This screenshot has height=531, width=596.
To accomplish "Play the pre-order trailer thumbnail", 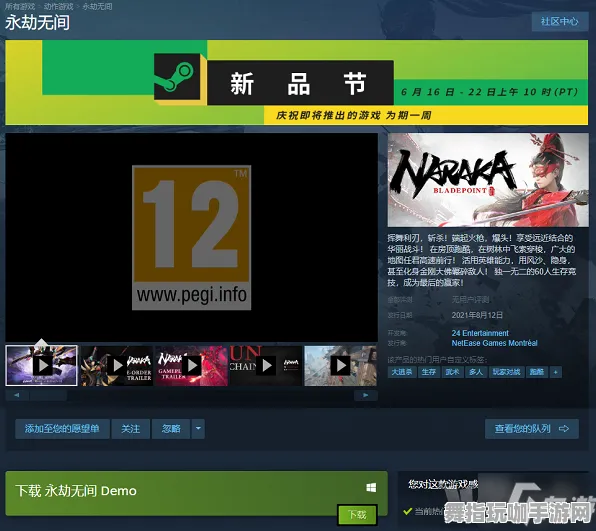I will (x=116, y=365).
